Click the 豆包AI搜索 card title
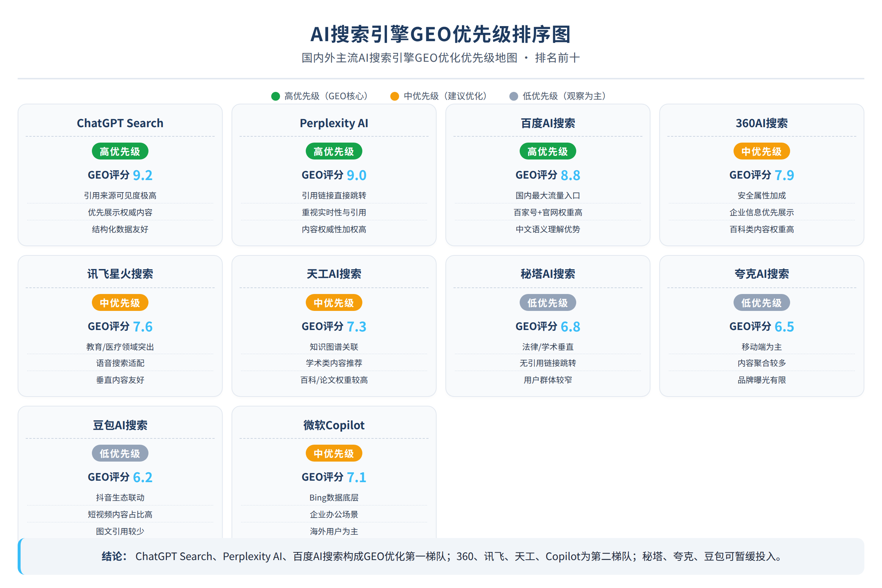The image size is (882, 588). [x=120, y=425]
